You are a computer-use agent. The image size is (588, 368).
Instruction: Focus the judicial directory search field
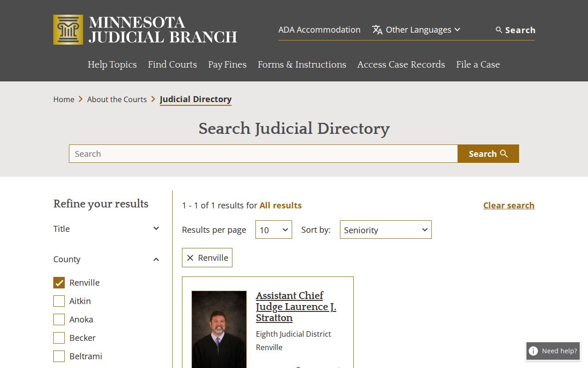[263, 154]
